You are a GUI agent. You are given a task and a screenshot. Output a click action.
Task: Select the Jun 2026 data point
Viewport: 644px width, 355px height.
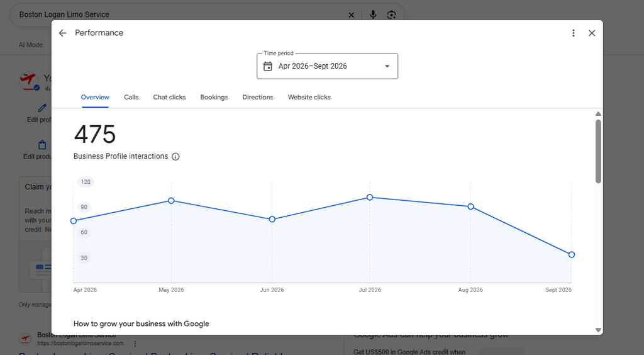272,220
